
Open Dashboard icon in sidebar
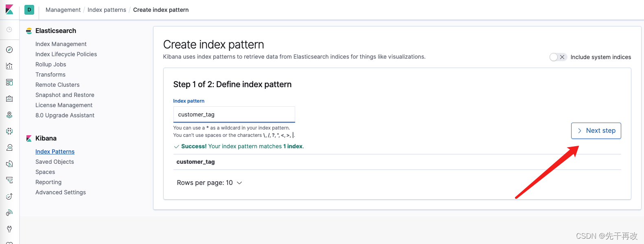[x=9, y=82]
